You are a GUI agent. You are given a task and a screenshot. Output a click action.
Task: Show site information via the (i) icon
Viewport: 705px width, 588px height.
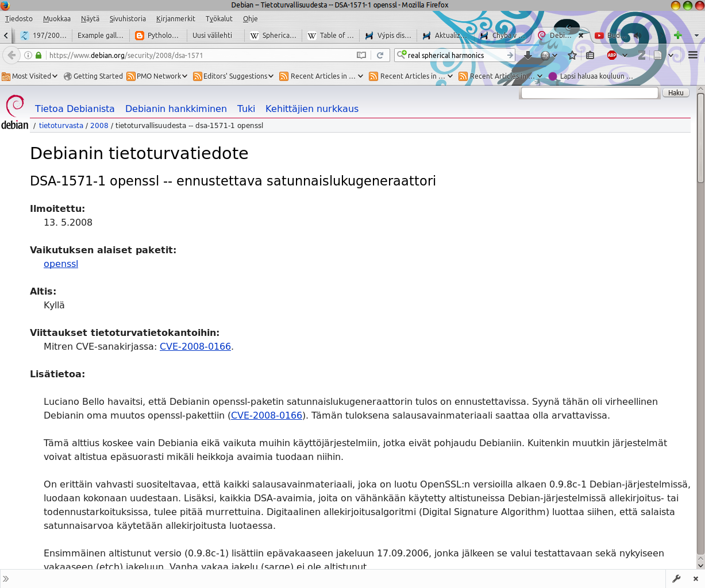tap(28, 55)
